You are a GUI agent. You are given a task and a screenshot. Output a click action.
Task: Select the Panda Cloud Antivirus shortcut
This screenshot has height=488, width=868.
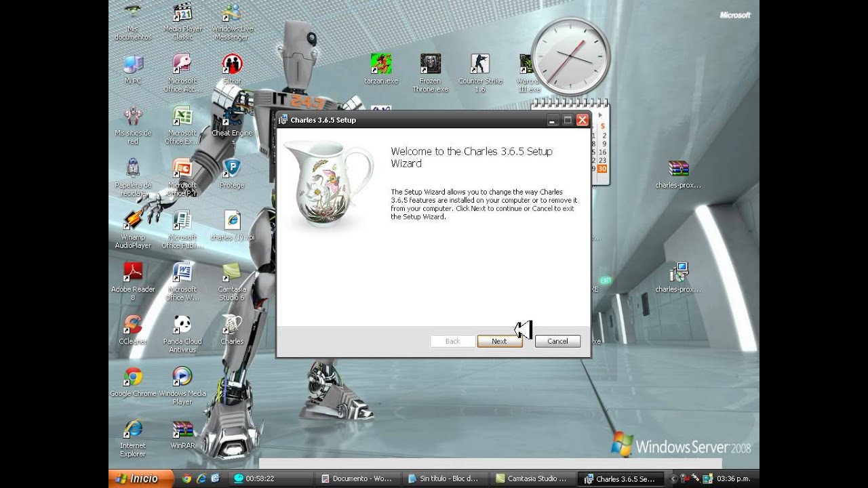(x=182, y=334)
